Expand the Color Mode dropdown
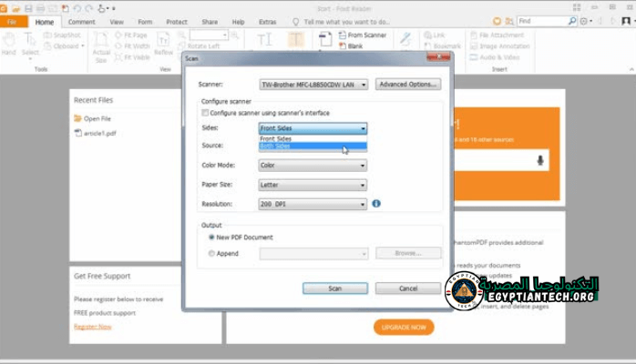636x364 pixels. 313,166
